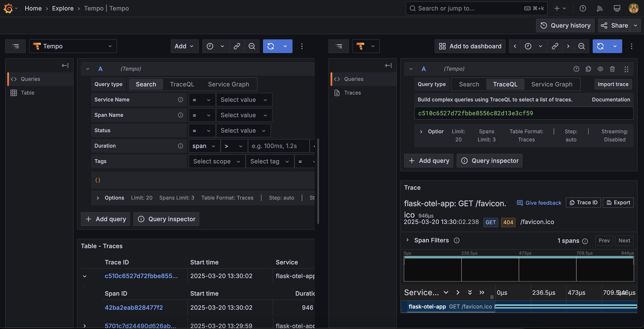Click the Grafana news feed icon
Image resolution: width=644 pixels, height=329 pixels.
tap(600, 9)
